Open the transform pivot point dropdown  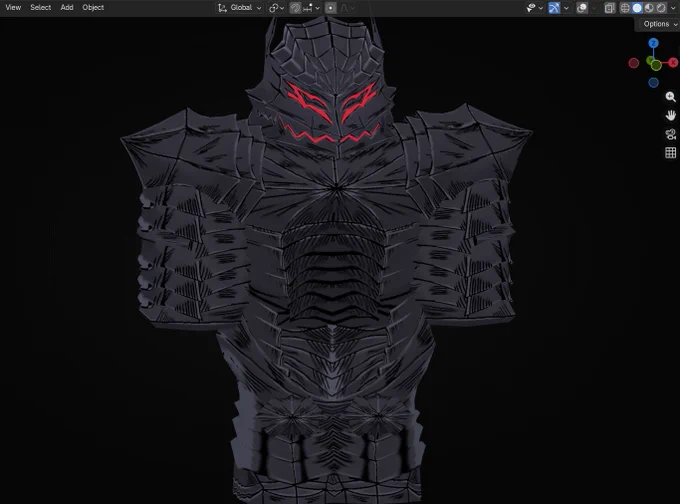(x=276, y=8)
